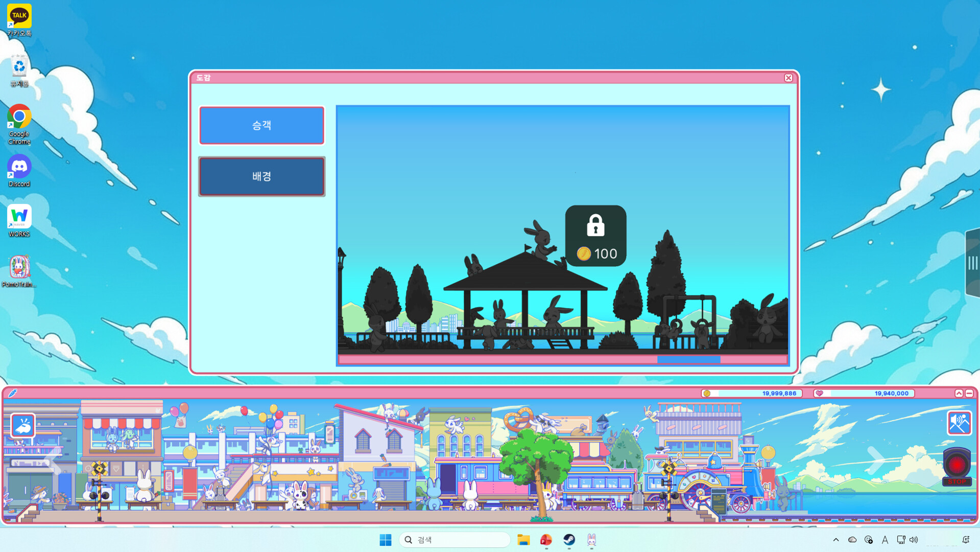
Task: Close the 도감 encyclopedia window
Action: coord(788,78)
